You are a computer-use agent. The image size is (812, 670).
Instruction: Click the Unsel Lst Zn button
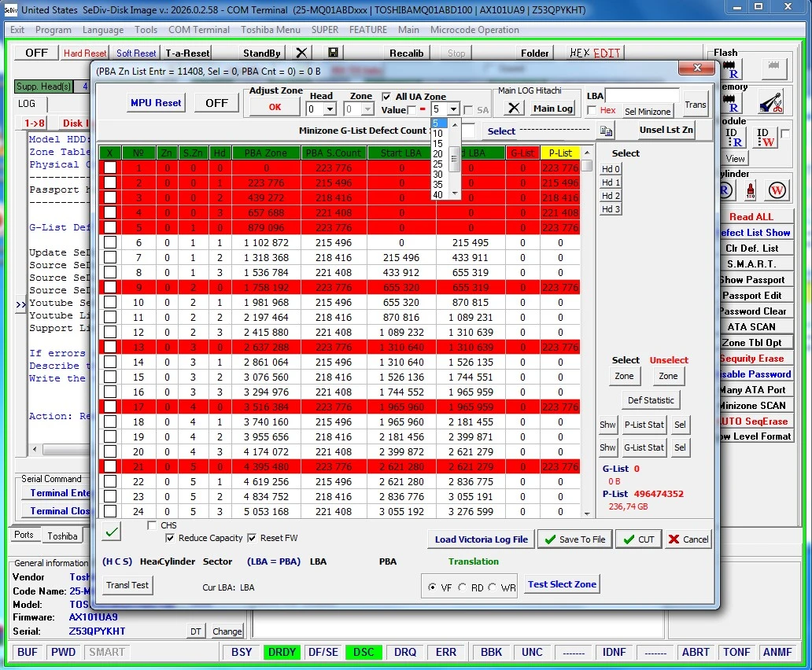point(666,130)
